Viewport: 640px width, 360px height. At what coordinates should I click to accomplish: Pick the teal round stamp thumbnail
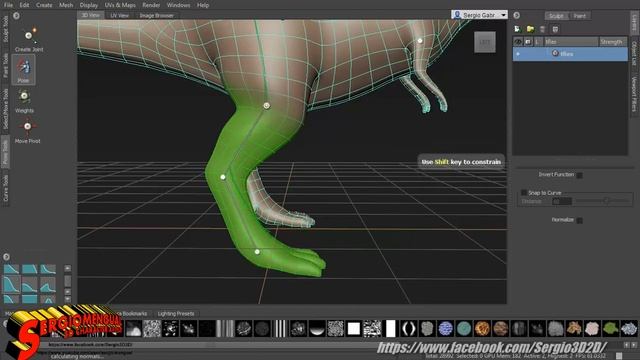[464, 328]
